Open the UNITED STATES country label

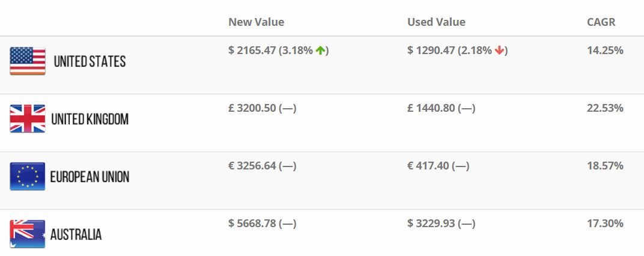90,62
